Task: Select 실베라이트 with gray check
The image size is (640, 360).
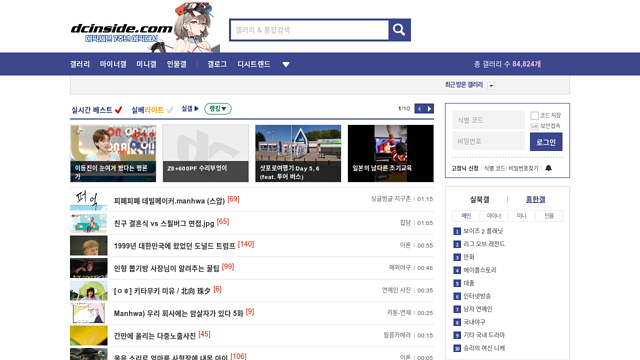Action: point(152,110)
